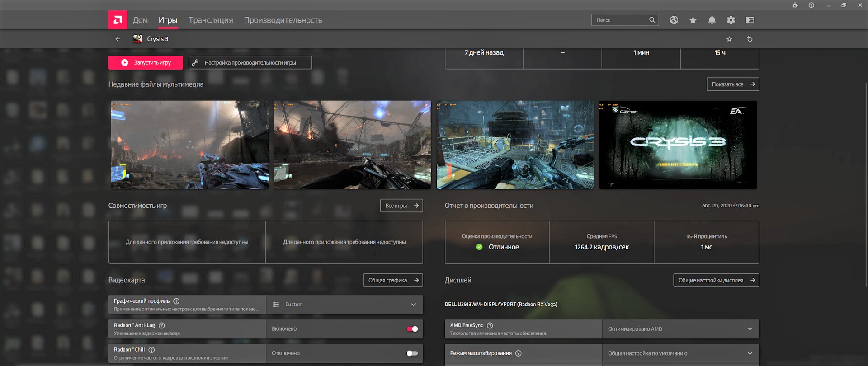The height and width of the screenshot is (366, 868).
Task: Click the Отчет о производительности heading
Action: pyautogui.click(x=489, y=206)
